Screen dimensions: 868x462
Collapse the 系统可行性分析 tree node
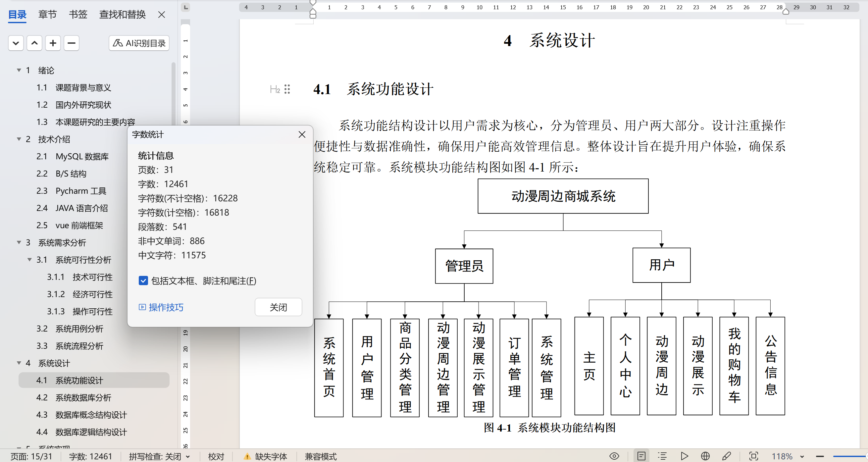coord(29,259)
